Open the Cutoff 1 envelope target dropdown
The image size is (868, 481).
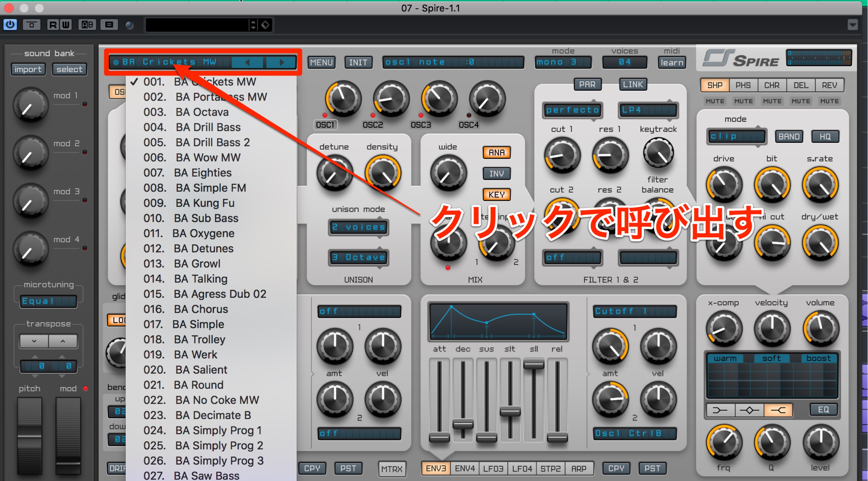(634, 311)
